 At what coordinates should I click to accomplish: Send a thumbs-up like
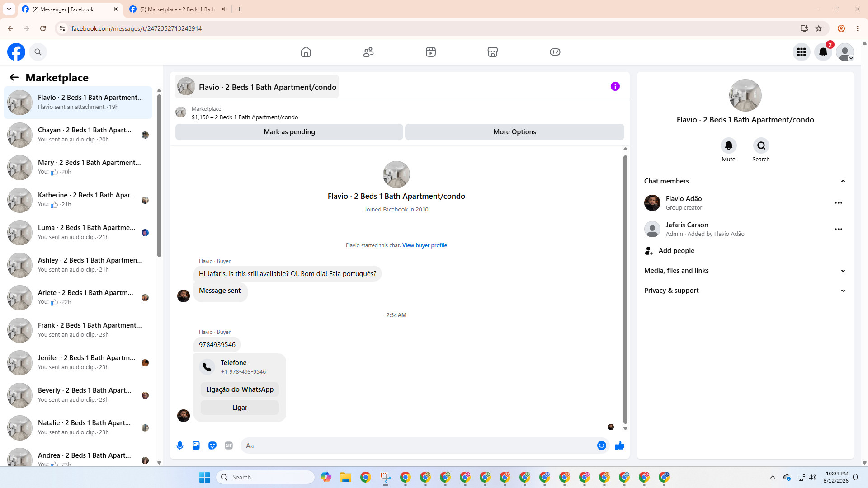tap(620, 446)
